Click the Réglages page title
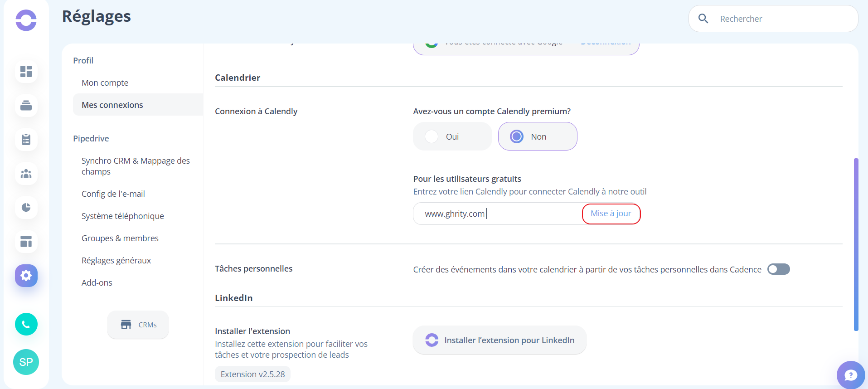The width and height of the screenshot is (868, 389). click(97, 16)
